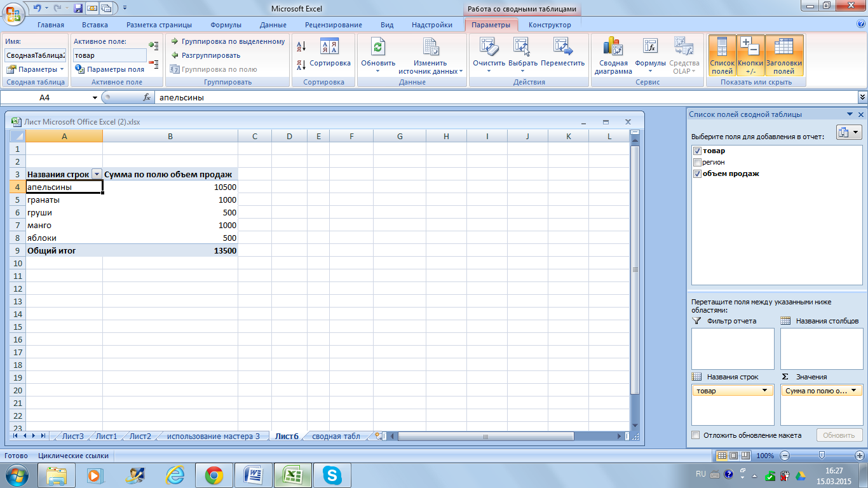The width and height of the screenshot is (868, 488).
Task: Open Microsoft Word from the taskbar
Action: [x=253, y=475]
